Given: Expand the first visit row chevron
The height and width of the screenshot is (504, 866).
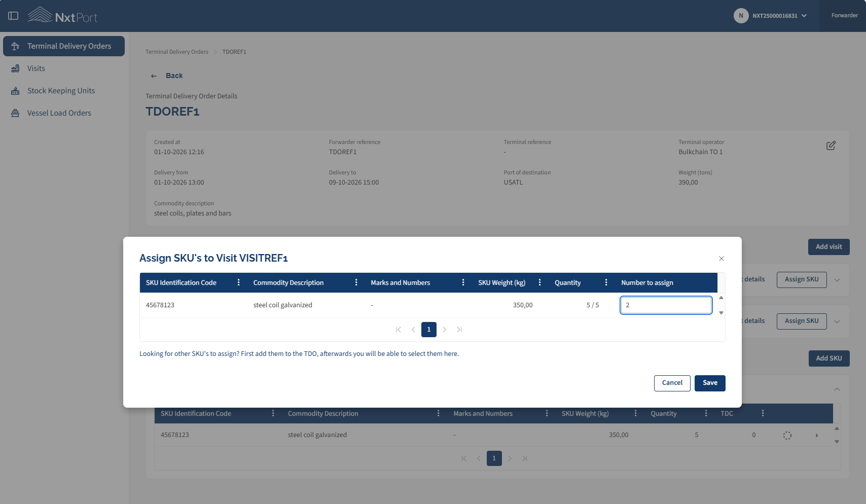Looking at the screenshot, I should 837,280.
